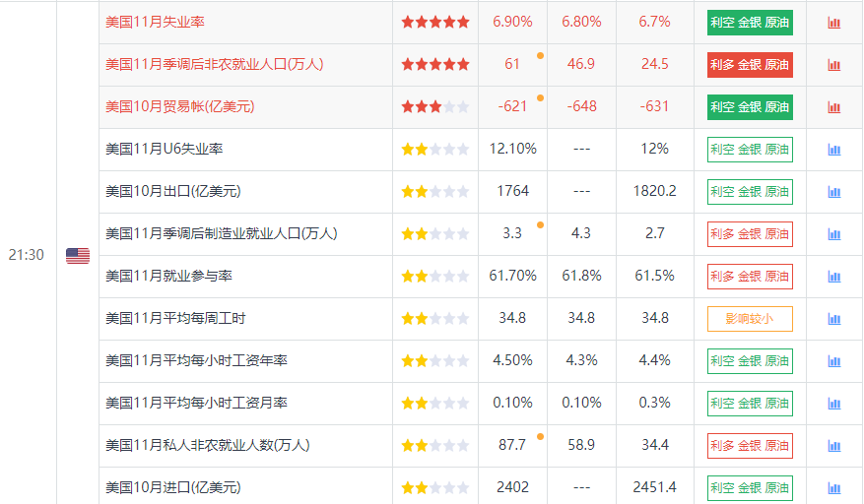
Task: Open chart icon for 美国11月就业参与率 row
Action: point(834,277)
